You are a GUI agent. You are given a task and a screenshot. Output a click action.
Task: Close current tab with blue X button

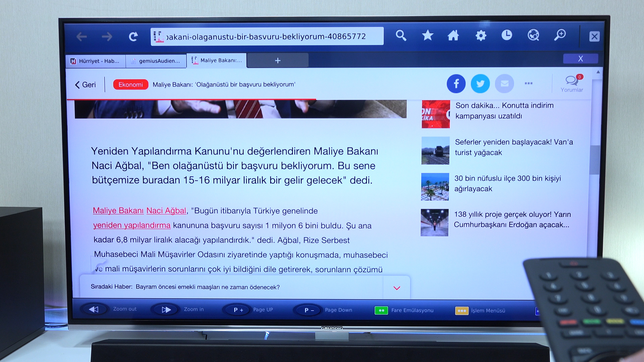coord(580,59)
